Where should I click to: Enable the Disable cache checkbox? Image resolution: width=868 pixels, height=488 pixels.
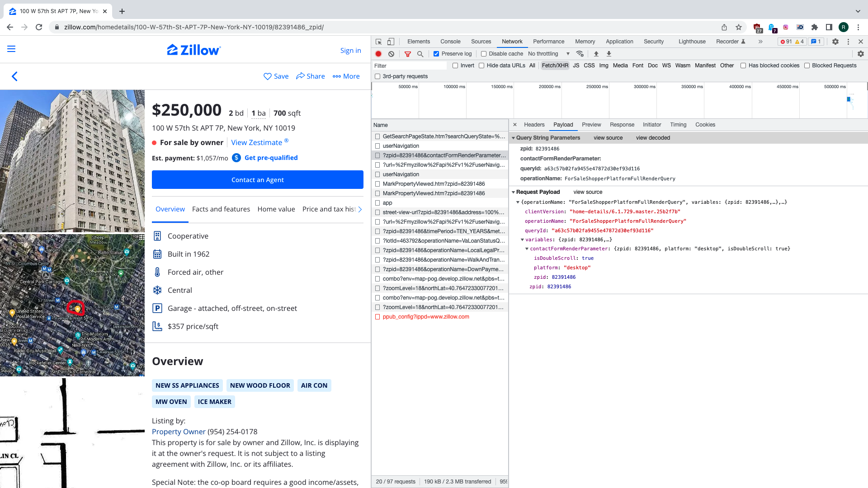[x=484, y=54]
